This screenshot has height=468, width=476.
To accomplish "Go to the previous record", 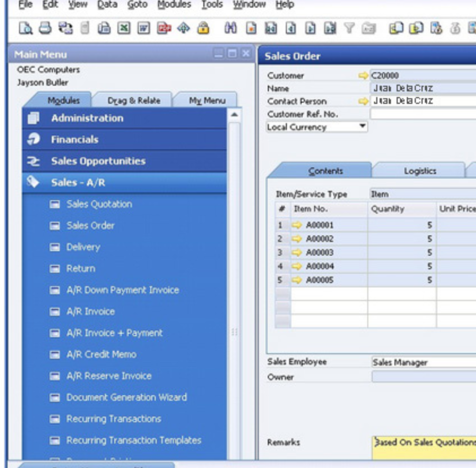I will pyautogui.click(x=291, y=28).
